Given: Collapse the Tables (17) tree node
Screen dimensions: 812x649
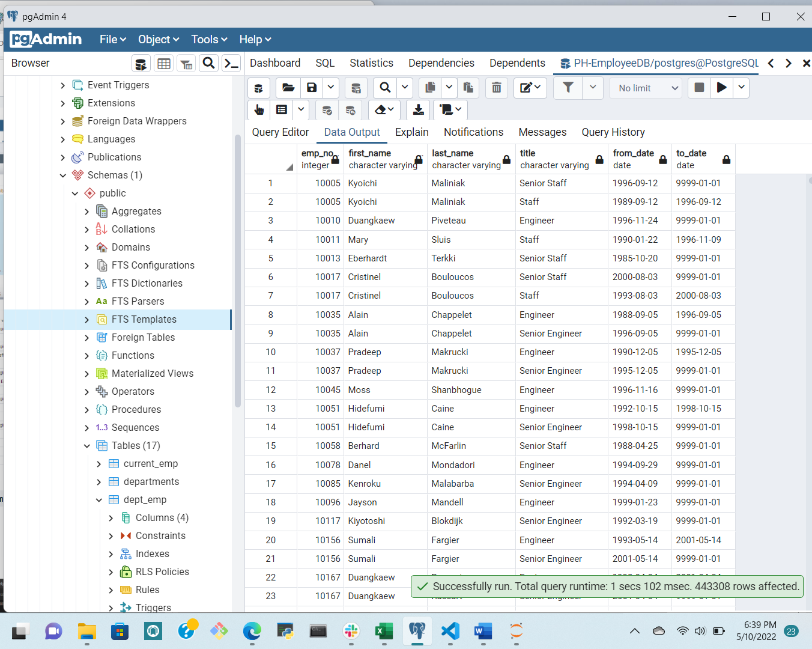Looking at the screenshot, I should tap(87, 446).
